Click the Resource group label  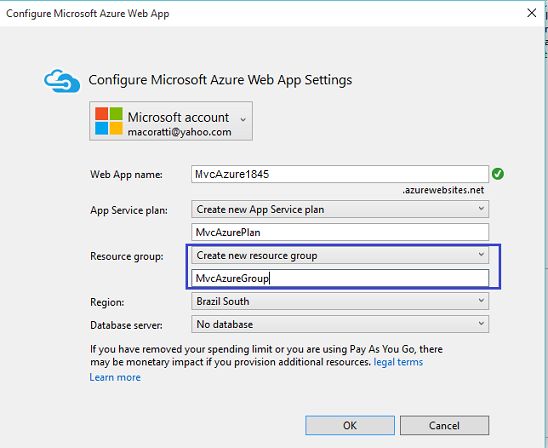point(127,256)
